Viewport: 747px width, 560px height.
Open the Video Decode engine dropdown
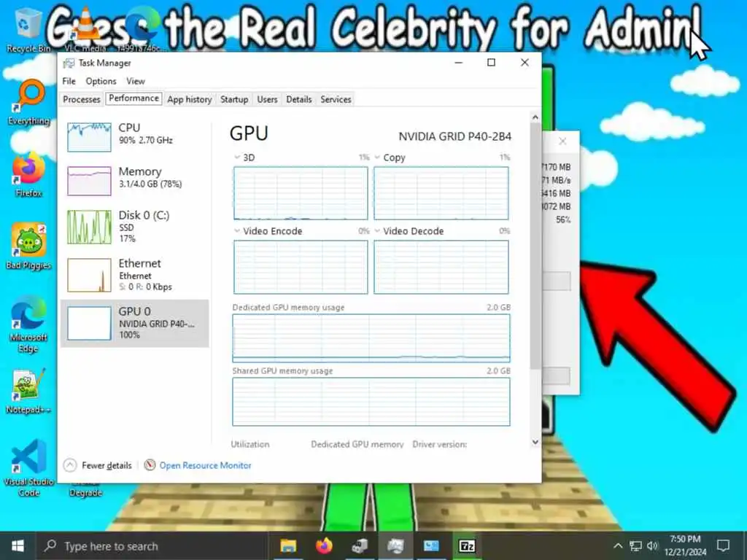(377, 230)
